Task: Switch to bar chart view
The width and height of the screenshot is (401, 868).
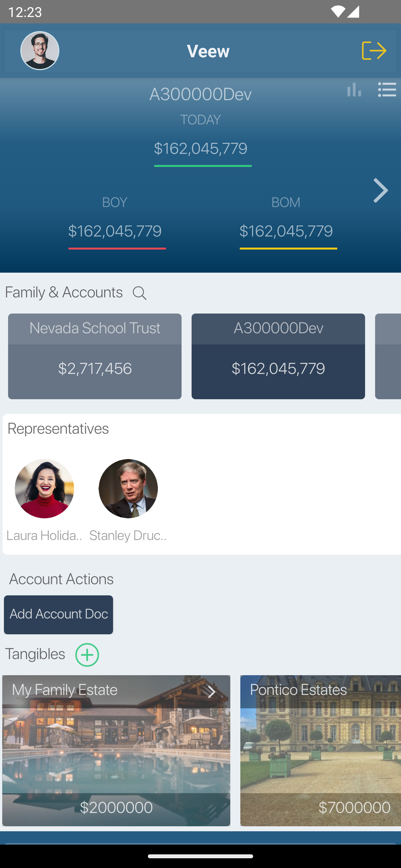Action: click(354, 90)
